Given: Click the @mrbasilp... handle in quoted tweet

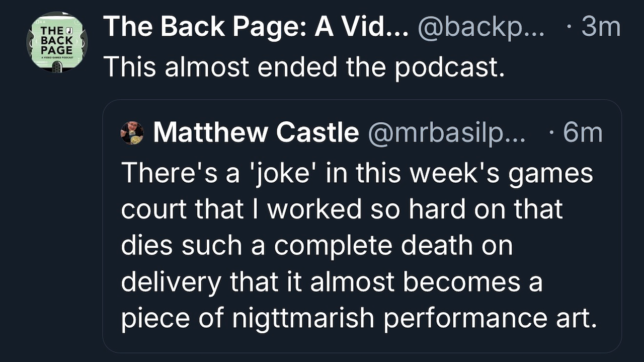Looking at the screenshot, I should 447,132.
